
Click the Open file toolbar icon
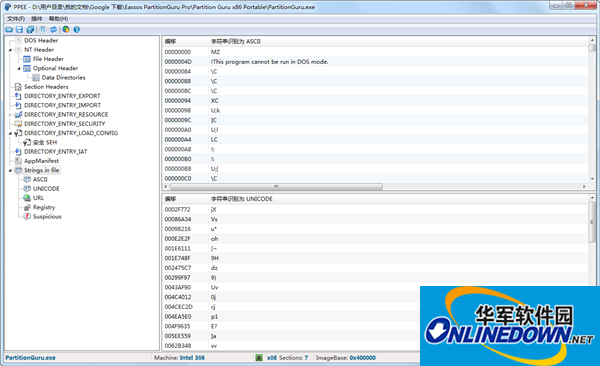(x=9, y=29)
